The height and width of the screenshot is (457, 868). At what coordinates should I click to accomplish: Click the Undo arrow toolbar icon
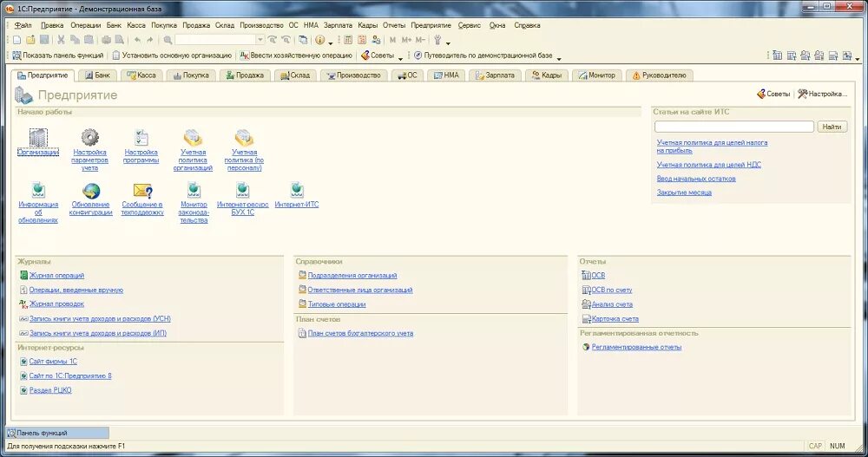[x=137, y=40]
